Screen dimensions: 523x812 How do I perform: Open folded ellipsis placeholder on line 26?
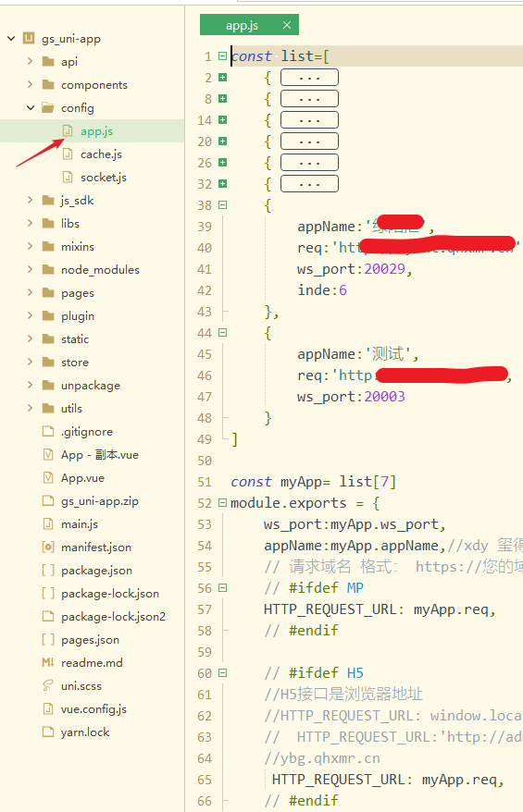[x=309, y=163]
